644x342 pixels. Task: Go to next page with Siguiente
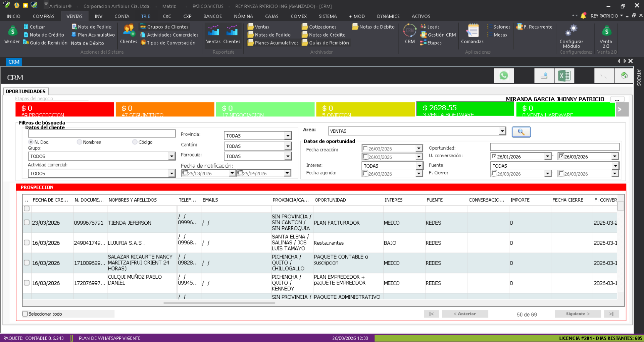(577, 314)
